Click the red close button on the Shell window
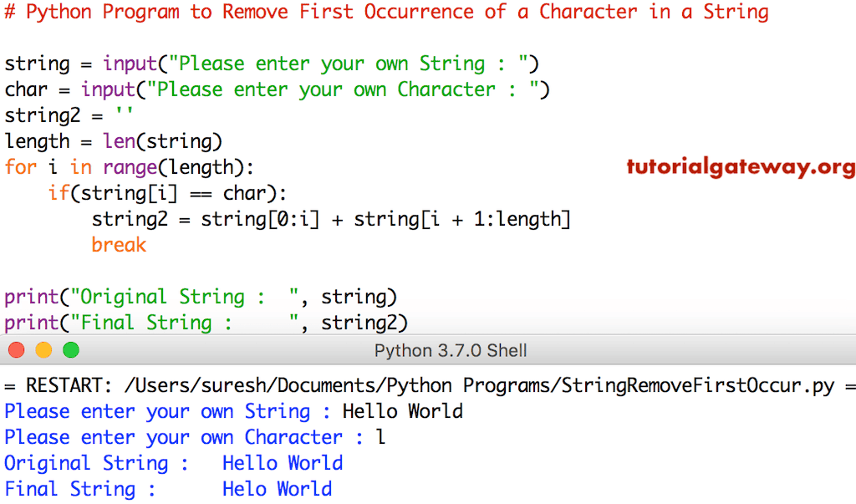The width and height of the screenshot is (856, 504). tap(15, 350)
